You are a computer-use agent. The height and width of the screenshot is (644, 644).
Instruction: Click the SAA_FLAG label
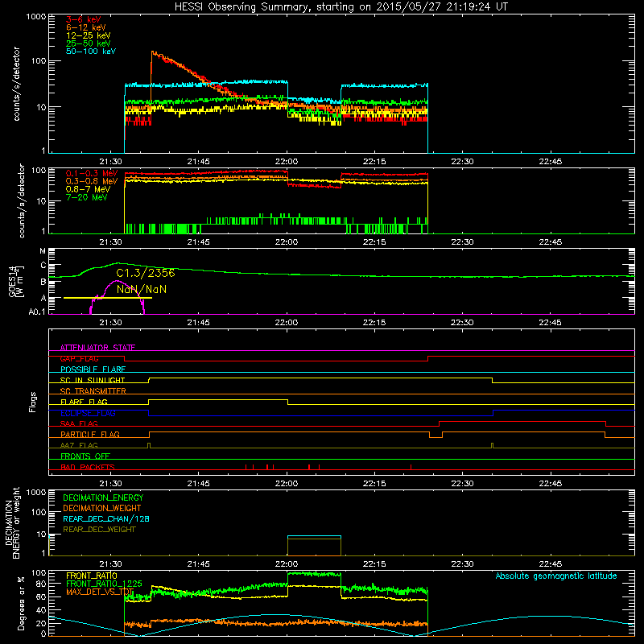pyautogui.click(x=79, y=423)
